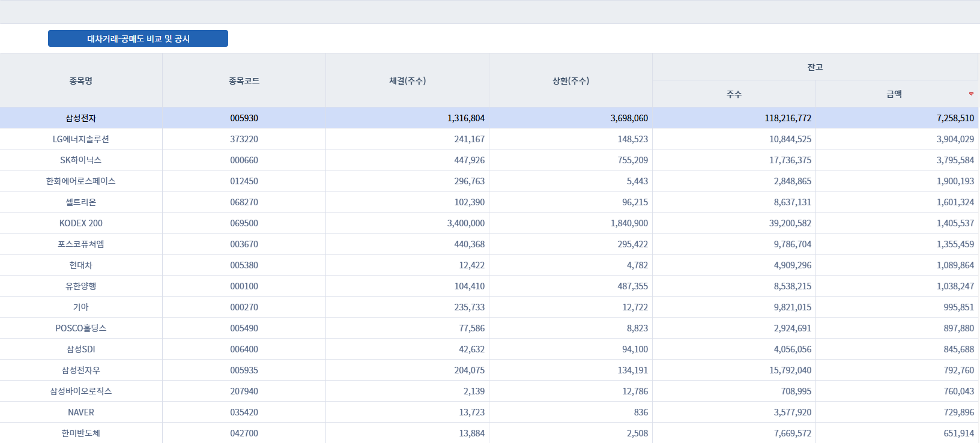Click stock code 005930

(x=244, y=118)
